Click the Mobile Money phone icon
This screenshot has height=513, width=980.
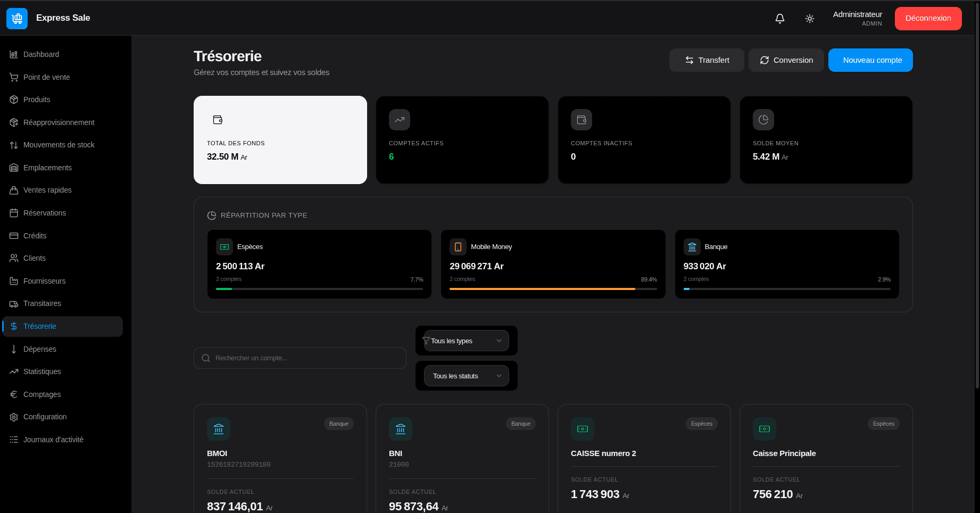coord(458,247)
